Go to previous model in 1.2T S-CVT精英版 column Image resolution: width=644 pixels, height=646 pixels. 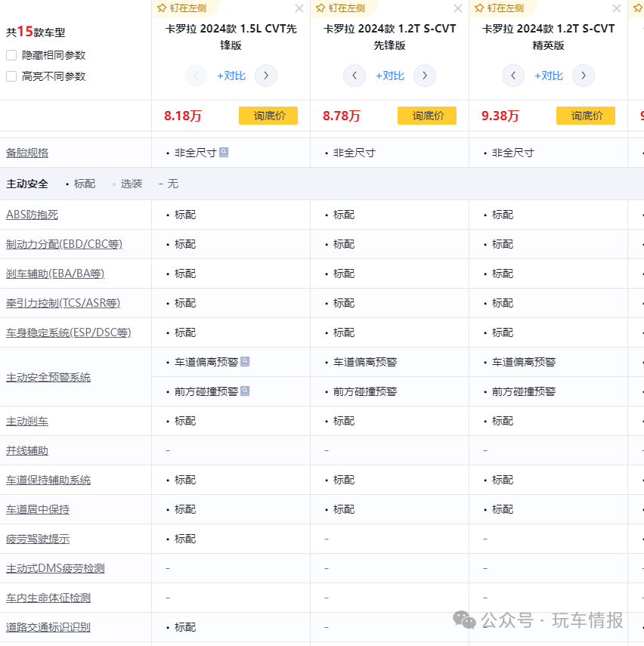(x=513, y=76)
